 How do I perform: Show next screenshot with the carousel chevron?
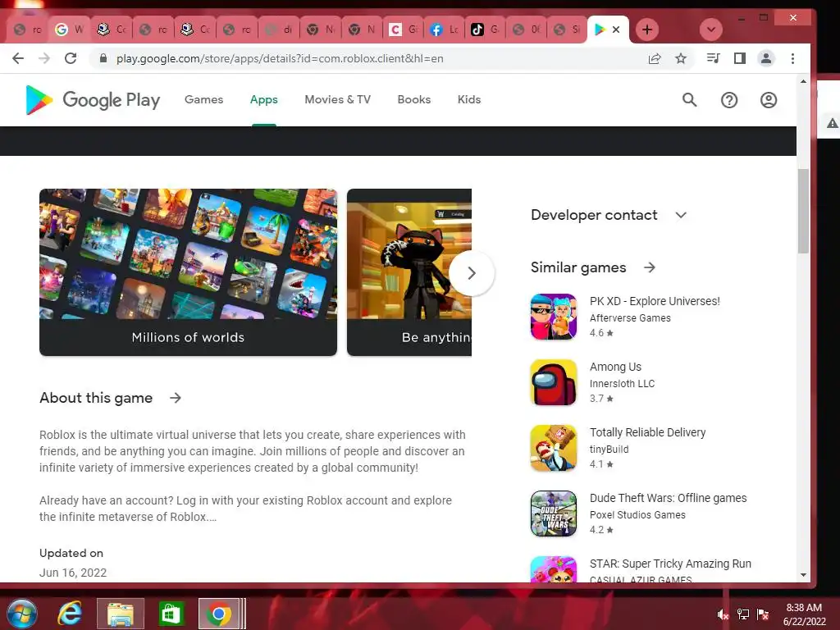point(472,273)
